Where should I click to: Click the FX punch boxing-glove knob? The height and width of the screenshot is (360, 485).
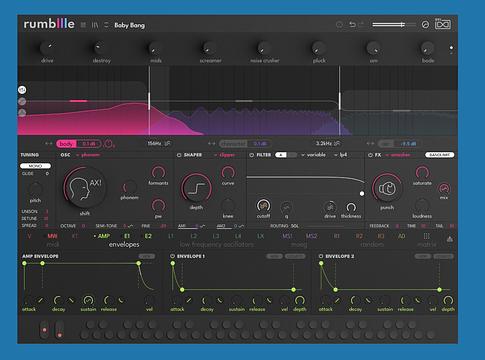[x=387, y=188]
